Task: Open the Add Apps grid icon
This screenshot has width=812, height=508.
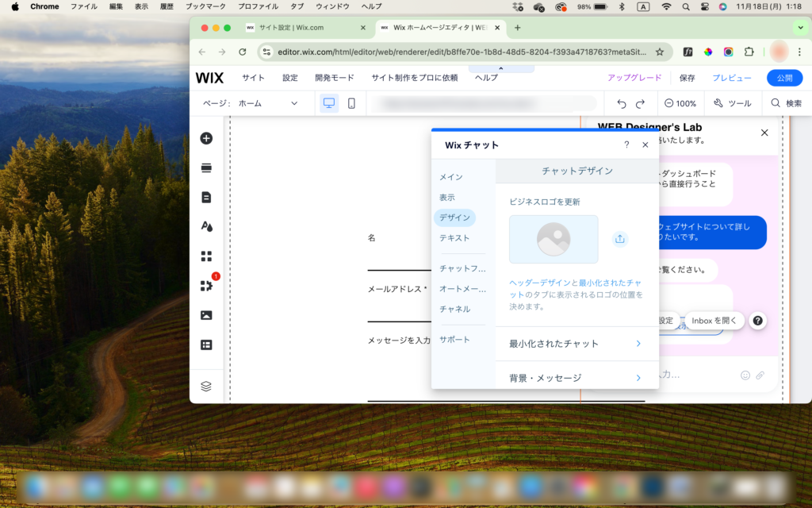Action: [x=206, y=256]
